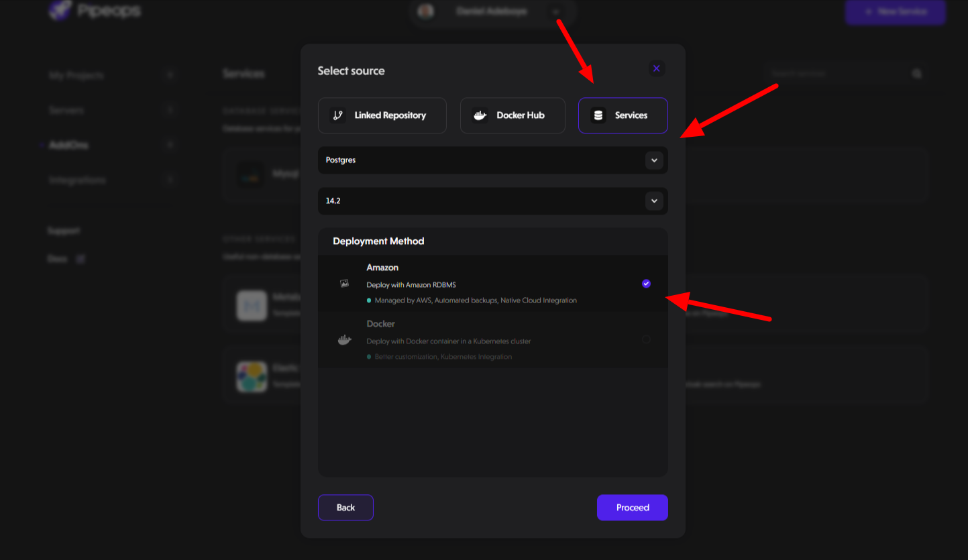Select the Amazon deployment radio button

[x=646, y=284]
